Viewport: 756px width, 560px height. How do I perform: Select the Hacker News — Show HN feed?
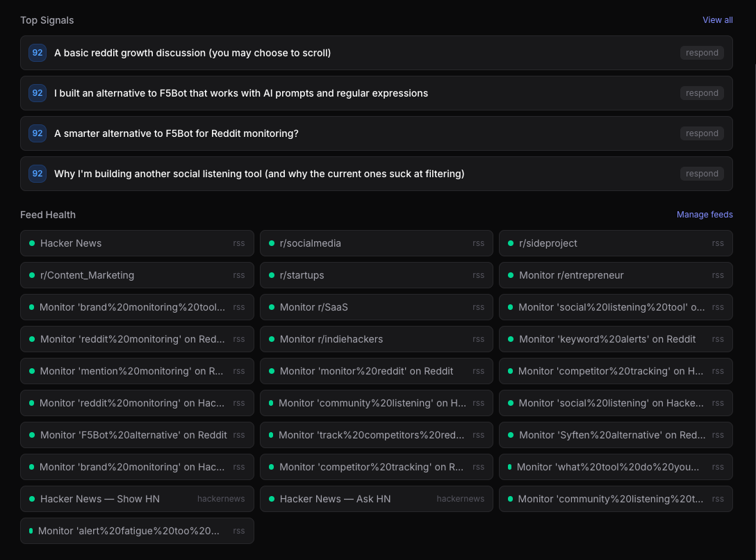tap(137, 499)
